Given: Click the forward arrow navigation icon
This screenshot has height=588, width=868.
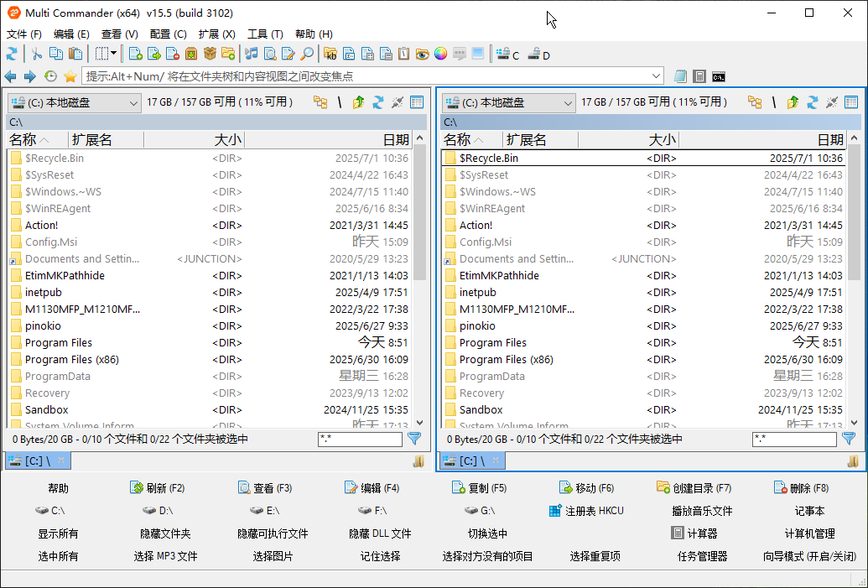Looking at the screenshot, I should tap(30, 76).
